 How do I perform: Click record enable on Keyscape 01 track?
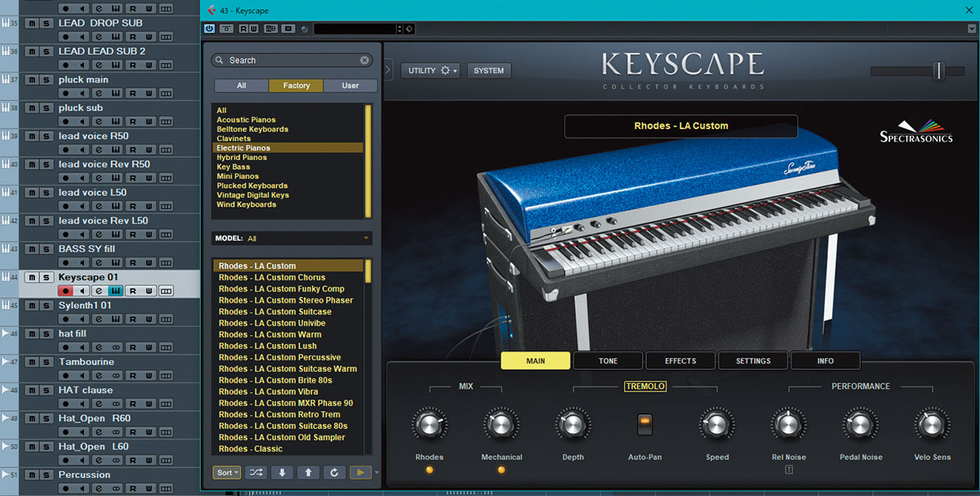click(66, 291)
